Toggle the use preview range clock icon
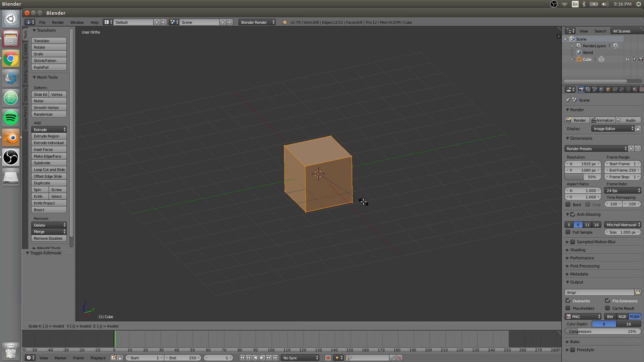This screenshot has width=644, height=362. pyautogui.click(x=113, y=358)
